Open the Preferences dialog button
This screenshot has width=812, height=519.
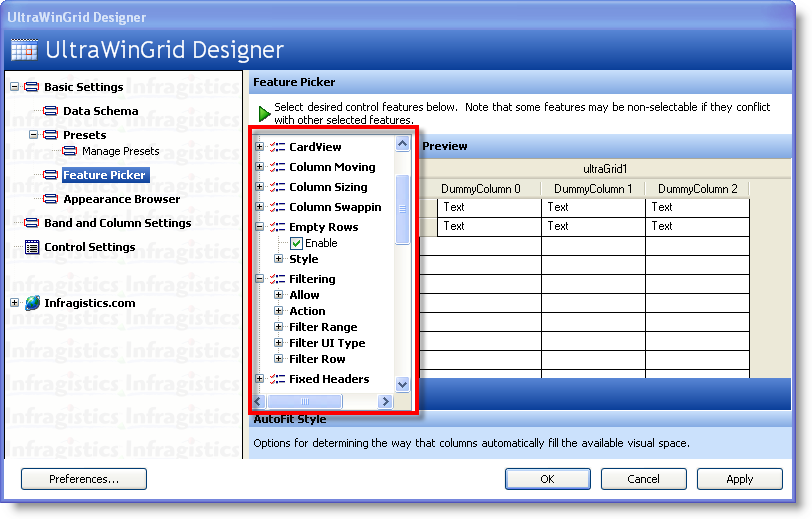[x=84, y=479]
